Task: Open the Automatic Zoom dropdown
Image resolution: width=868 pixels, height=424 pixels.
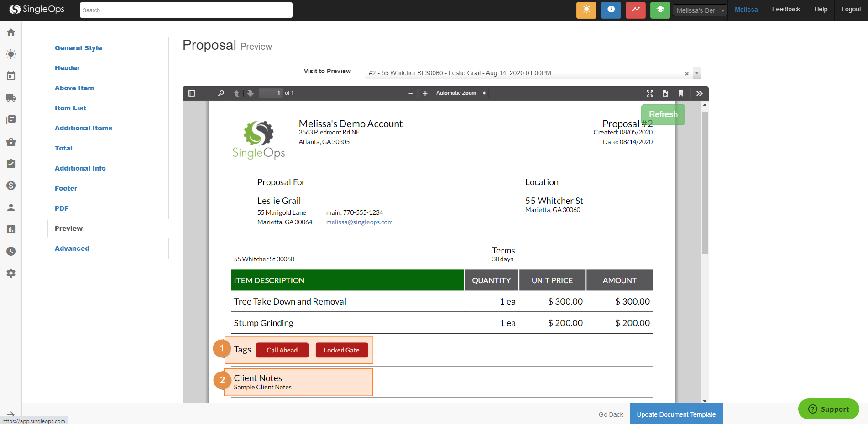Action: pyautogui.click(x=460, y=93)
